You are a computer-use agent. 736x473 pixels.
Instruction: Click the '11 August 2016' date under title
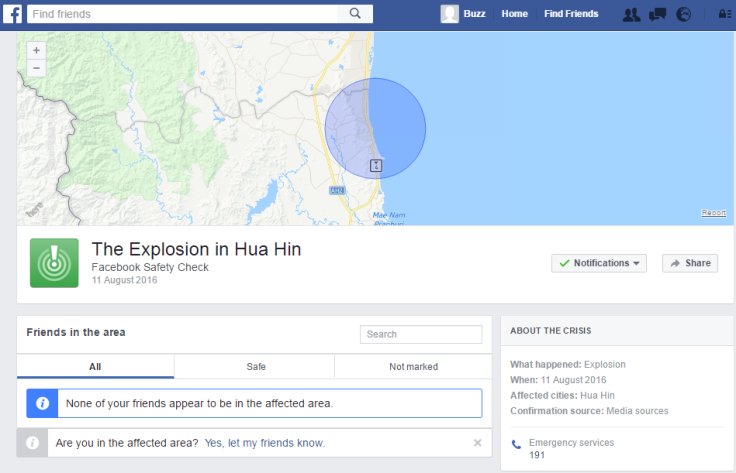coord(124,280)
